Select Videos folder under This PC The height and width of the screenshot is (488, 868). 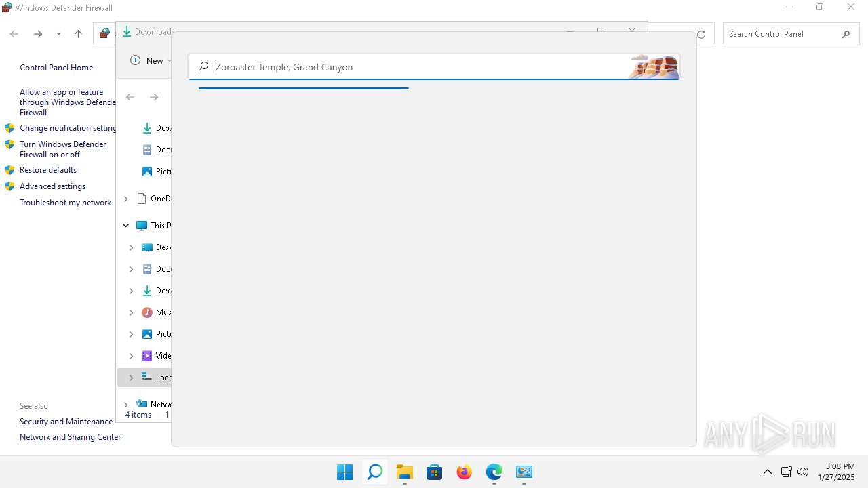tap(156, 356)
